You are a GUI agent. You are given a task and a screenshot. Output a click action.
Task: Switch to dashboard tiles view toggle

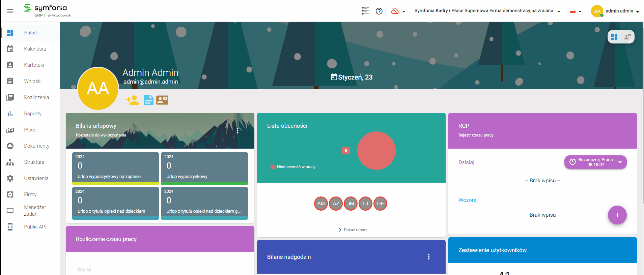[x=614, y=37]
